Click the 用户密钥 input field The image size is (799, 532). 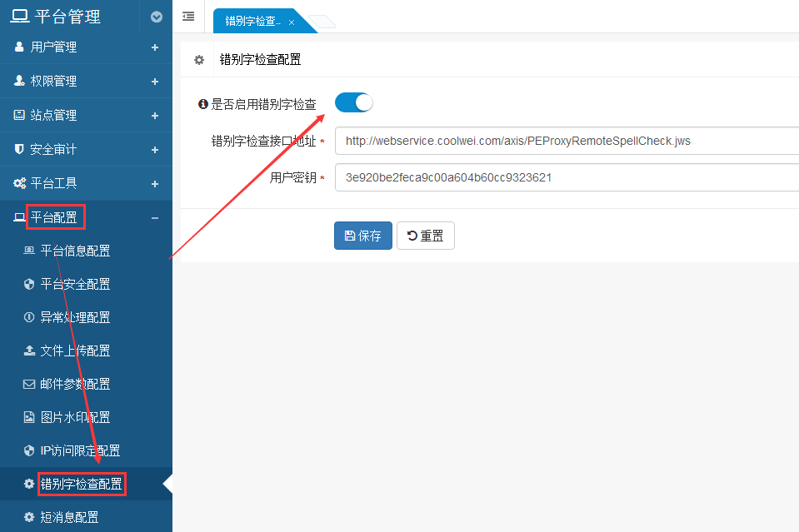point(567,177)
